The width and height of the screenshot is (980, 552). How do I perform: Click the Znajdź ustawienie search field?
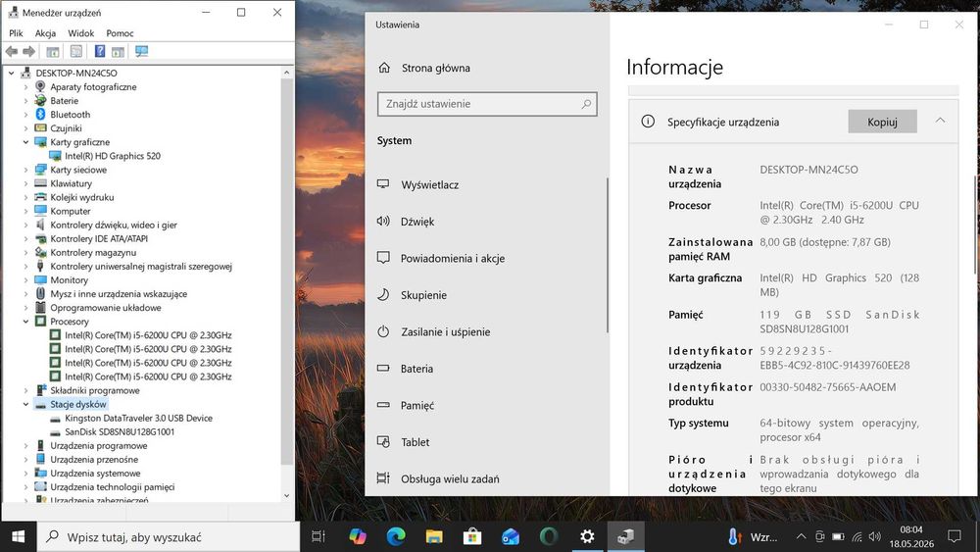487,104
